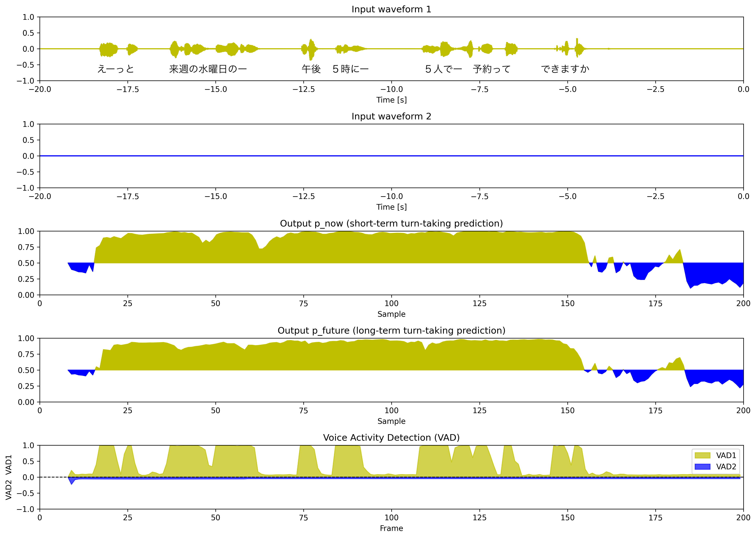Click the annotation "予約って"
Screen dimensions: 756x538
[x=492, y=69]
